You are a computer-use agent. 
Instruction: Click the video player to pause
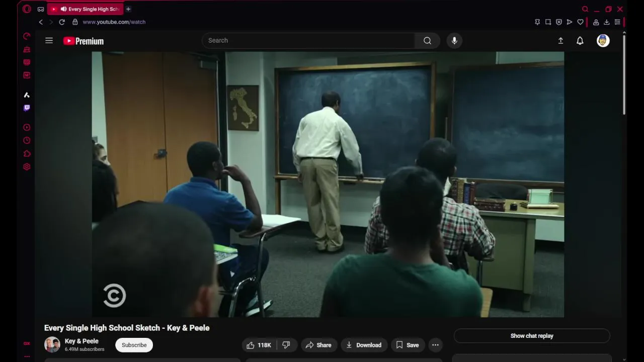[328, 184]
